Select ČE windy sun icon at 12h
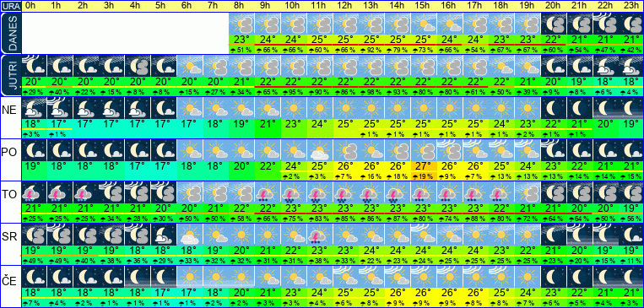 pos(345,277)
